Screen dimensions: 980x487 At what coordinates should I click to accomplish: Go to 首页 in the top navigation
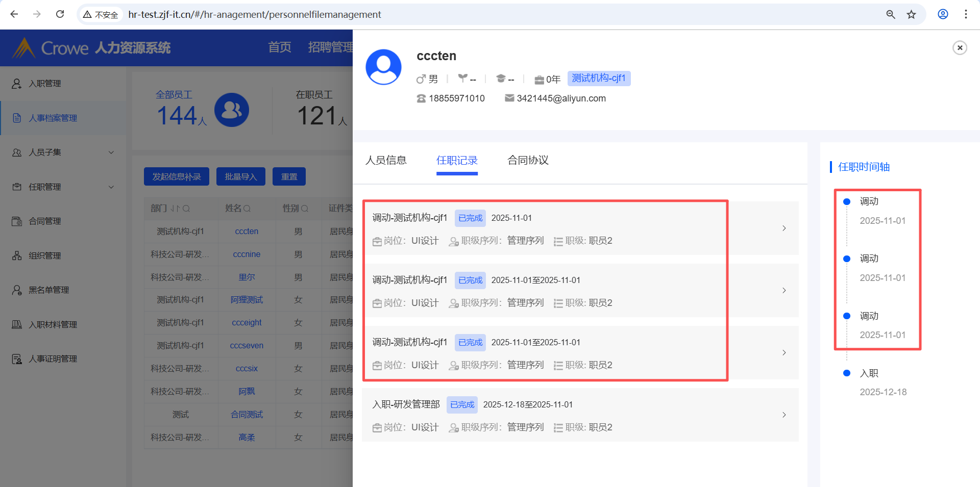point(280,47)
